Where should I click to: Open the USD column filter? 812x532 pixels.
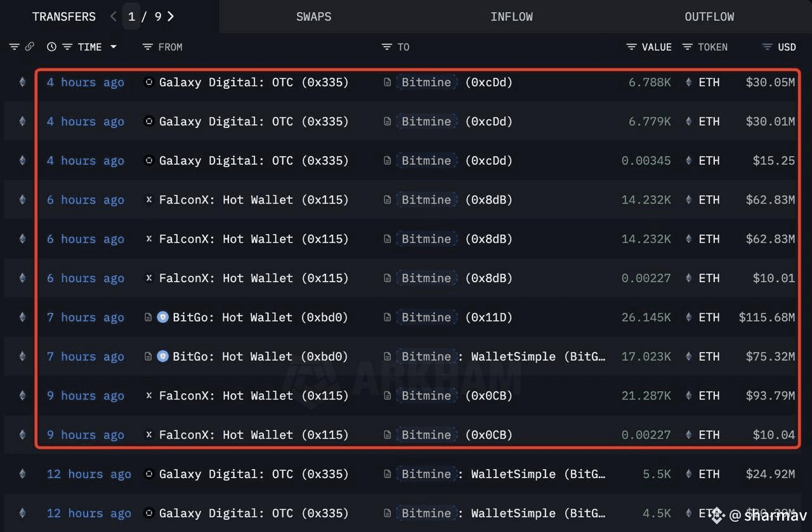767,47
